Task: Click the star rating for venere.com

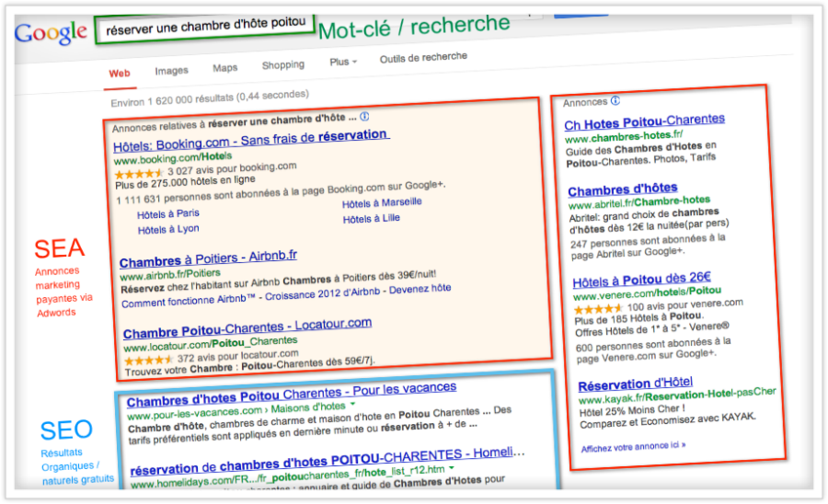Action: tap(598, 309)
